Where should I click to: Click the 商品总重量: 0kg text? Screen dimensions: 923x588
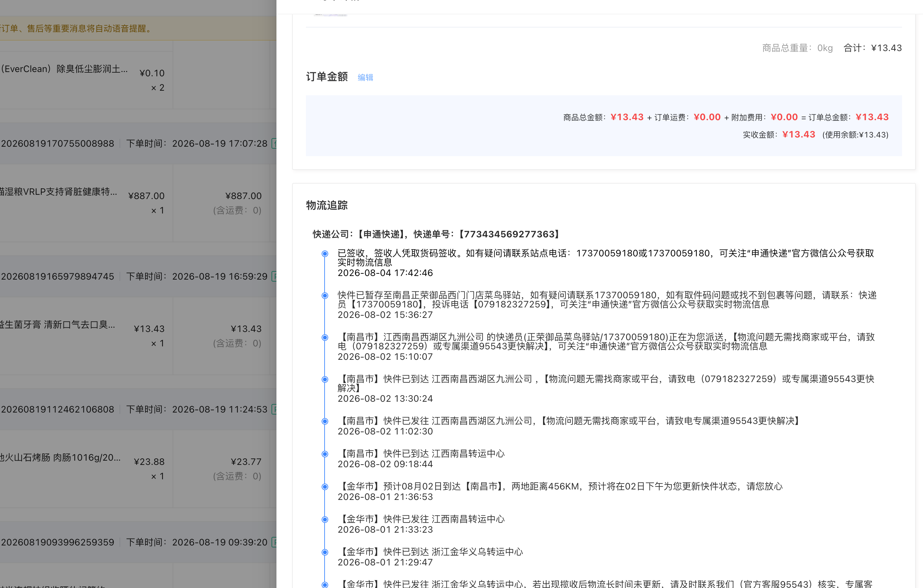point(797,48)
